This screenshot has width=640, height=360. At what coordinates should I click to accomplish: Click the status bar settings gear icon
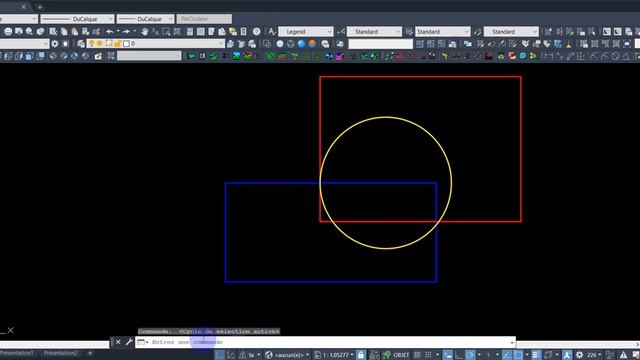click(x=579, y=355)
